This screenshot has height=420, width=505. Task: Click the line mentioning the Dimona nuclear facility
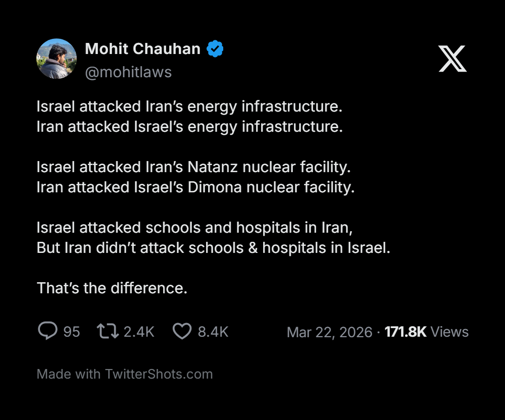tap(195, 187)
